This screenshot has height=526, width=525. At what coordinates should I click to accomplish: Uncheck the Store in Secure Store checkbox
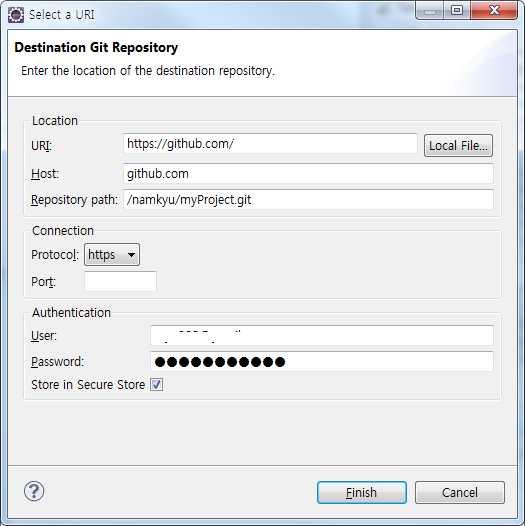[156, 384]
